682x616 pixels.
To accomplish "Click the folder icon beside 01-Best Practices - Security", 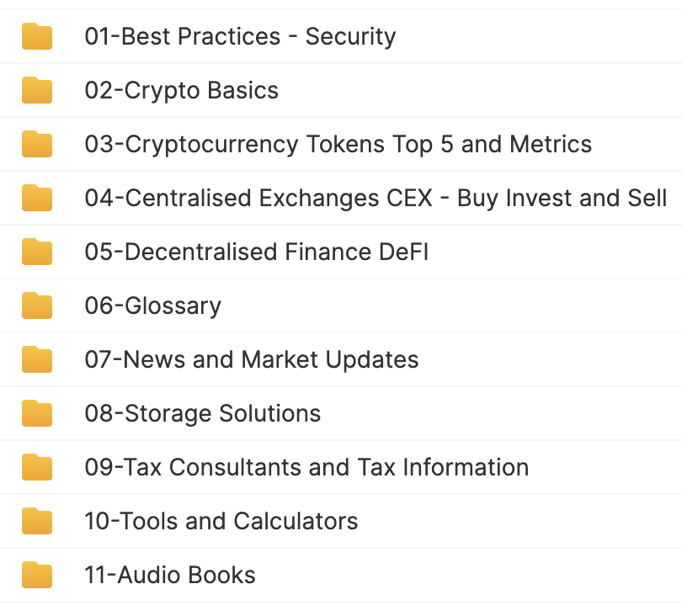I will pyautogui.click(x=37, y=37).
